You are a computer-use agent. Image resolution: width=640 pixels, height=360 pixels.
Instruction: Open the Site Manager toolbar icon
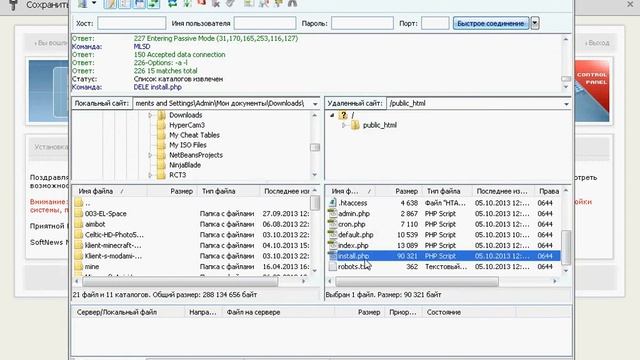[83, 3]
